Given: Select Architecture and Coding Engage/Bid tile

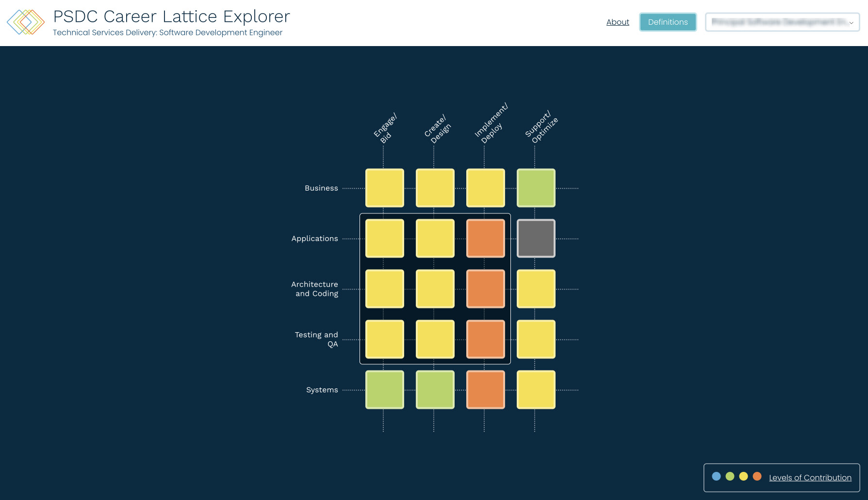Looking at the screenshot, I should tap(385, 289).
